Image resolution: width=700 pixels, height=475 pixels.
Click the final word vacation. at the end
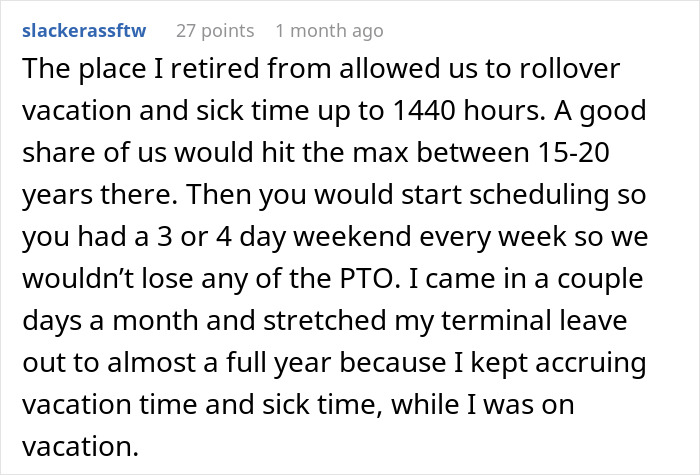(x=81, y=446)
